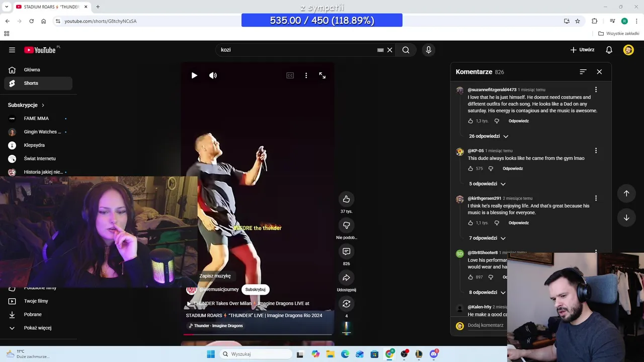
Task: Expand 26 odpowiedzi replies
Action: coord(489,136)
